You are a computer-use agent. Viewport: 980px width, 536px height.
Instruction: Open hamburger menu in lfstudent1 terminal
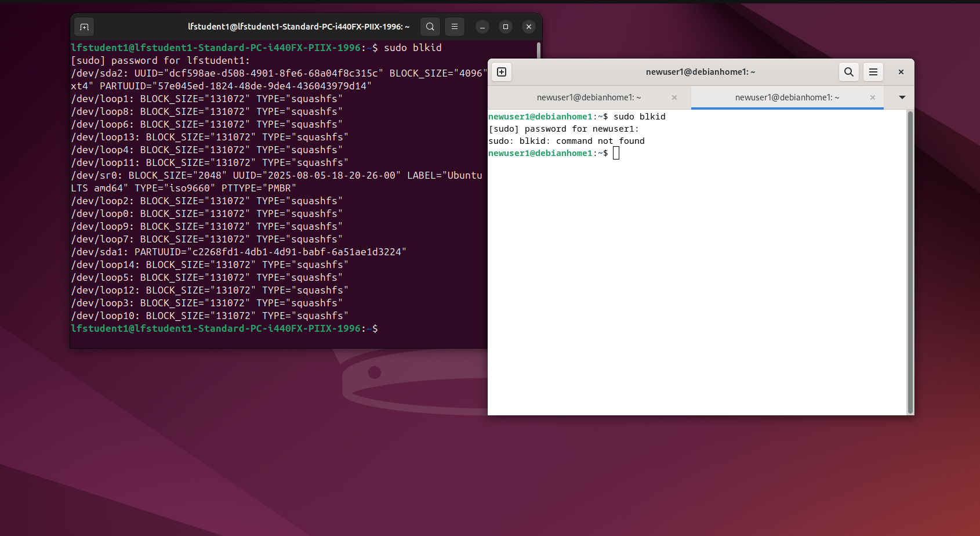(x=455, y=27)
